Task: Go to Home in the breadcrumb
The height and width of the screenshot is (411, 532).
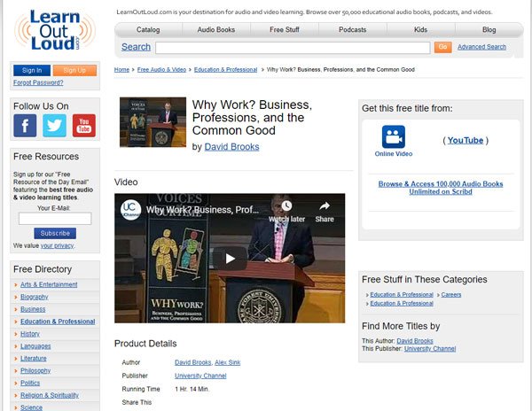Action: coord(121,70)
